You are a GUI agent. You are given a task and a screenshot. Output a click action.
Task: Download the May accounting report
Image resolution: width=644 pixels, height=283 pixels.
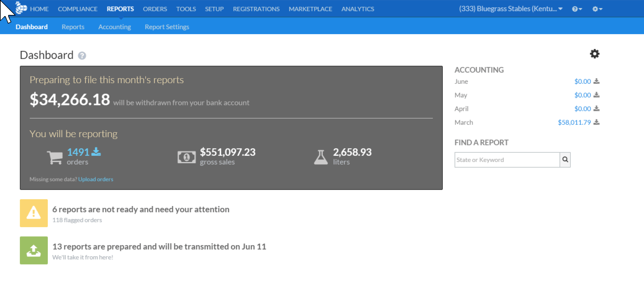click(x=596, y=95)
